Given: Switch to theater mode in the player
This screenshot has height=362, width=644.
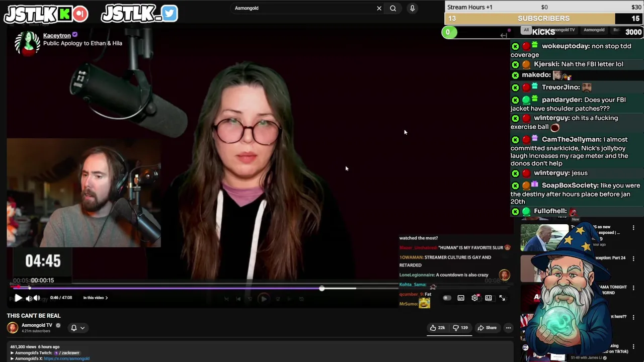Looking at the screenshot, I should click(x=489, y=298).
